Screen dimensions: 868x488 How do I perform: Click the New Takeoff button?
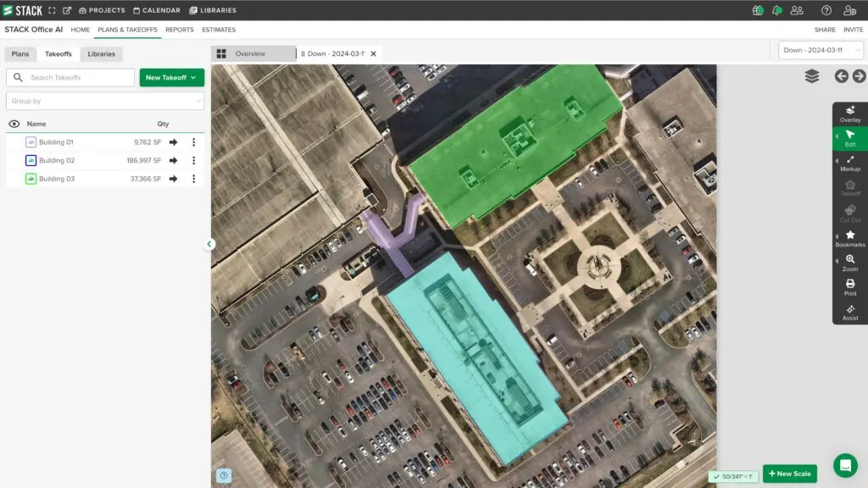coord(172,78)
